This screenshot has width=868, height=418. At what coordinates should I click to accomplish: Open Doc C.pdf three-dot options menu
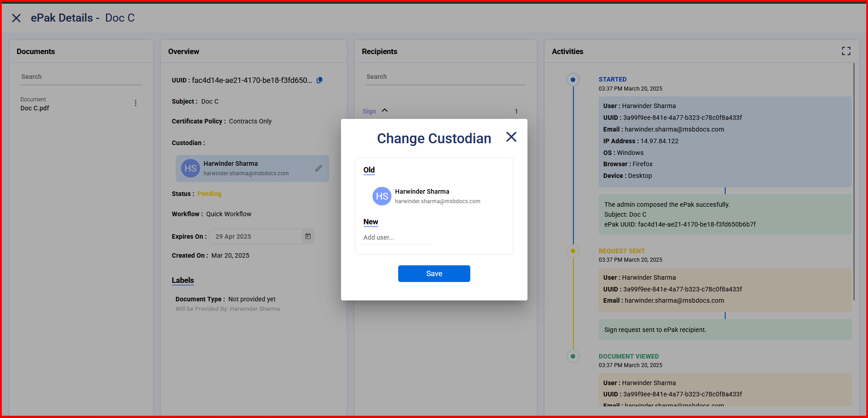click(x=135, y=103)
